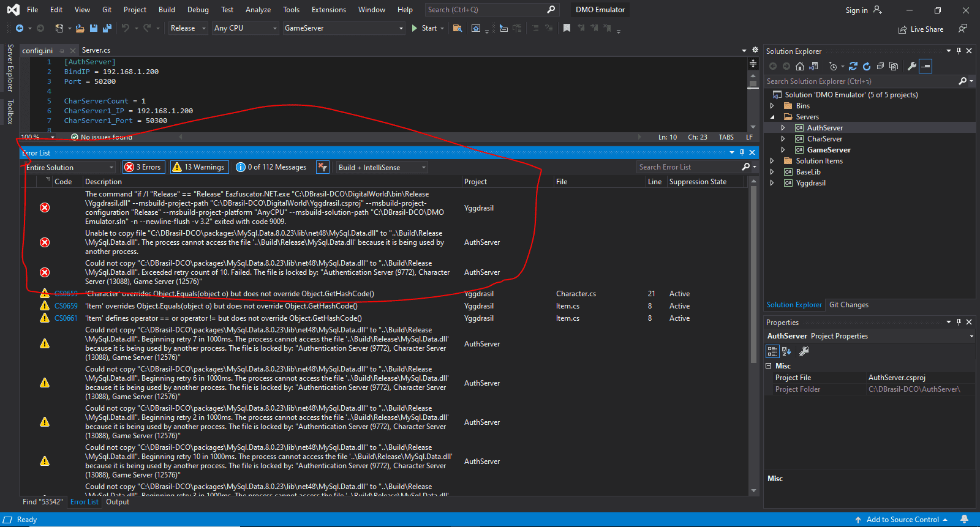Image resolution: width=980 pixels, height=527 pixels.
Task: Open warning code CS0661 link
Action: coord(66,318)
